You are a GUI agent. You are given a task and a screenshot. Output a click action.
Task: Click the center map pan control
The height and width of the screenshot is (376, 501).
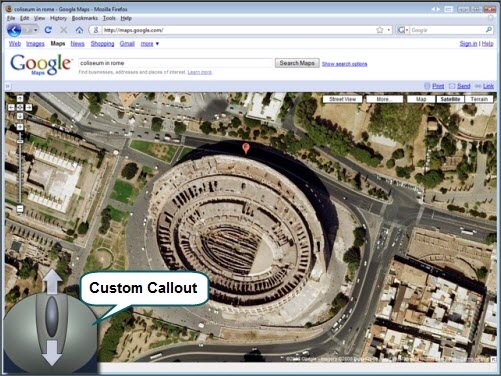click(x=20, y=107)
